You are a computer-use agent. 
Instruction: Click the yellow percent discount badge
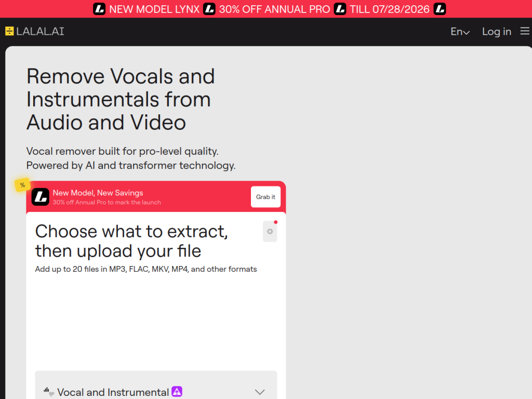pyautogui.click(x=22, y=185)
